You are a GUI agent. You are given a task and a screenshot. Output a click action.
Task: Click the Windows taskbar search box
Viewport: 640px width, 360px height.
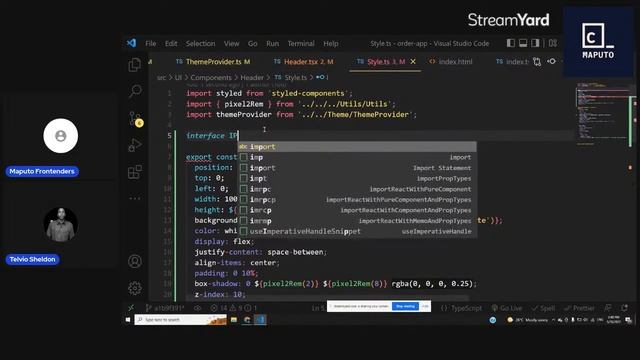(x=180, y=320)
